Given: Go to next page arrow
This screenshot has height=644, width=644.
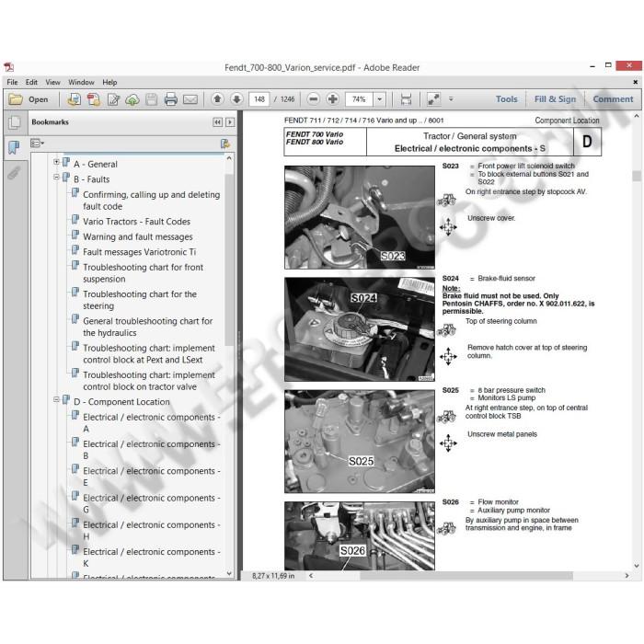Looking at the screenshot, I should click(x=236, y=99).
